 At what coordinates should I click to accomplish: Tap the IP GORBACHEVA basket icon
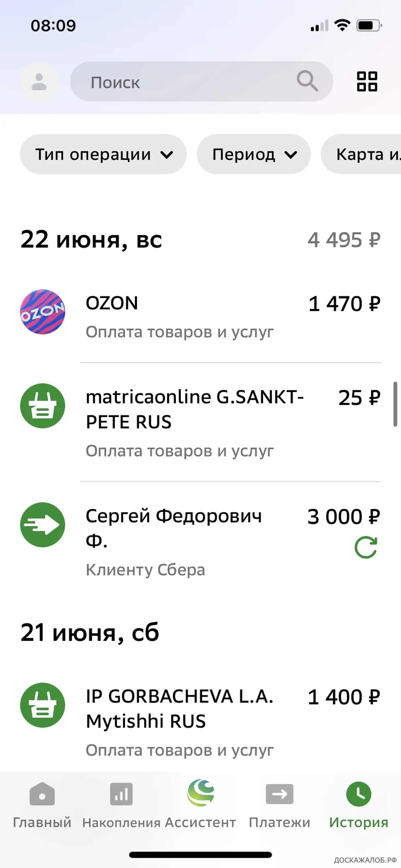click(x=42, y=705)
